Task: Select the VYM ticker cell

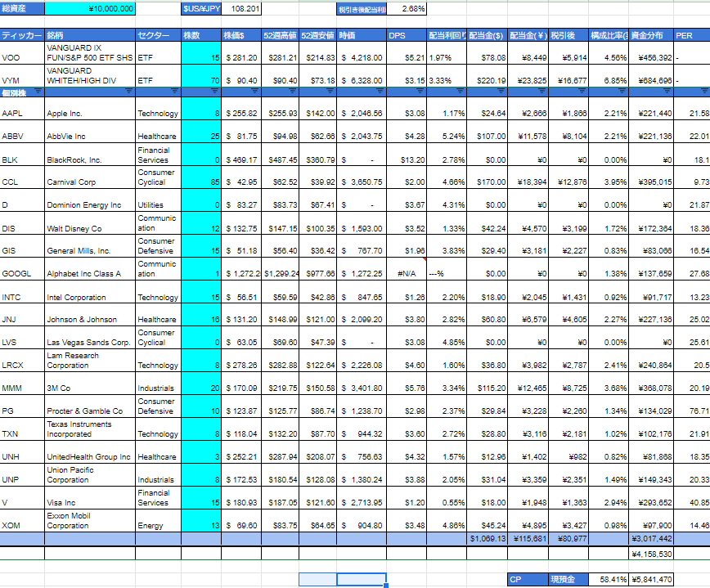Action: (22, 75)
